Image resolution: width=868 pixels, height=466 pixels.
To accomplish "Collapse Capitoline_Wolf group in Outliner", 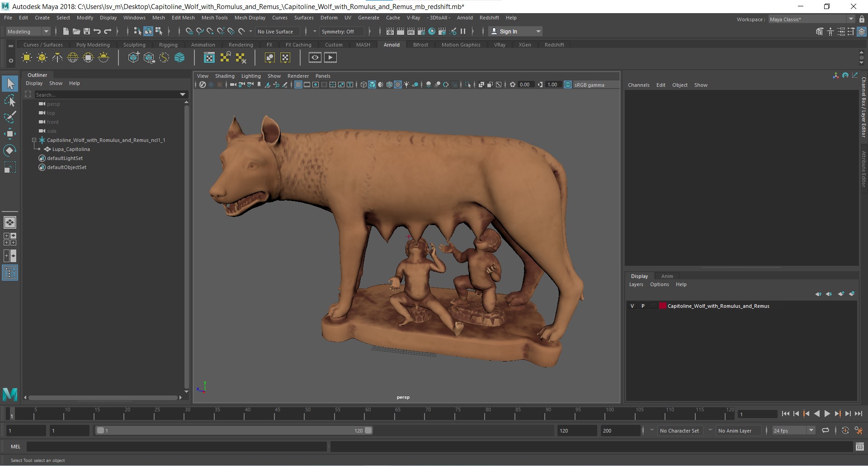I will click(34, 140).
